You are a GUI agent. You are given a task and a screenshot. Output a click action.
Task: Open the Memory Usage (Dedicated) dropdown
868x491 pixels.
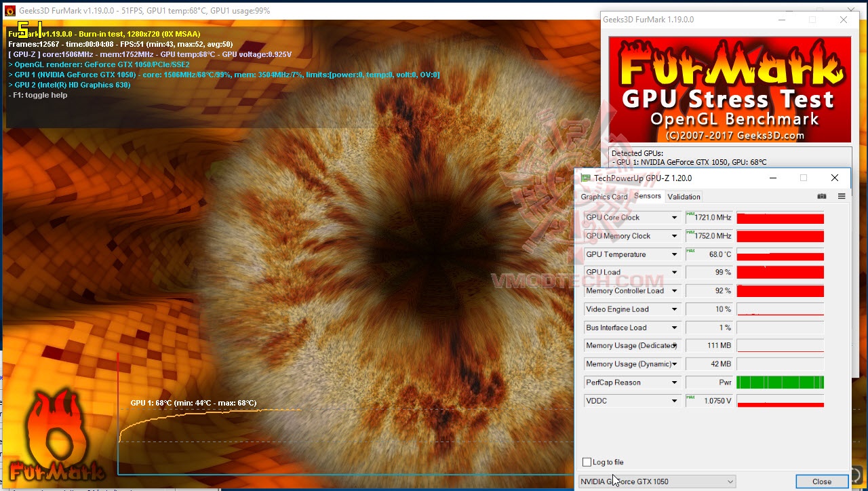coord(675,346)
